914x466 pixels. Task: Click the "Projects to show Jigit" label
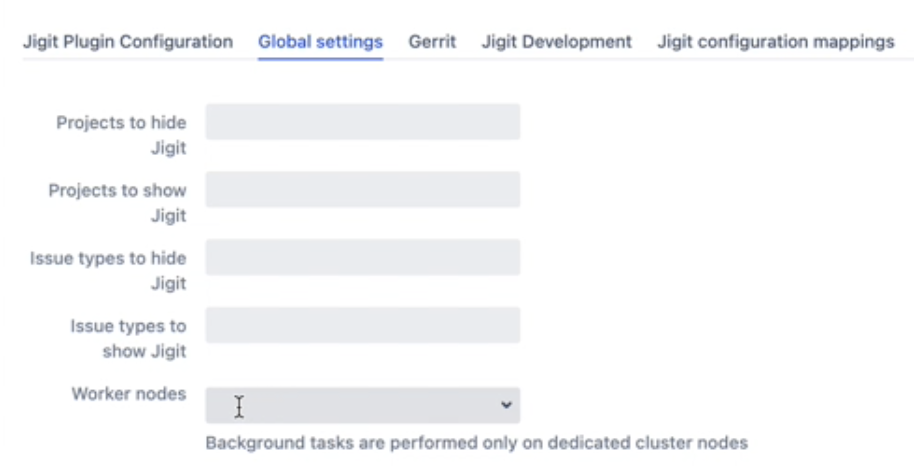[118, 202]
